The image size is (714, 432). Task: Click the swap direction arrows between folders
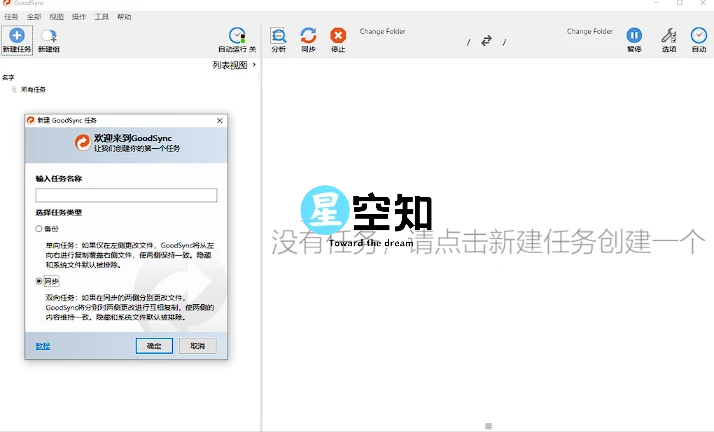point(486,41)
